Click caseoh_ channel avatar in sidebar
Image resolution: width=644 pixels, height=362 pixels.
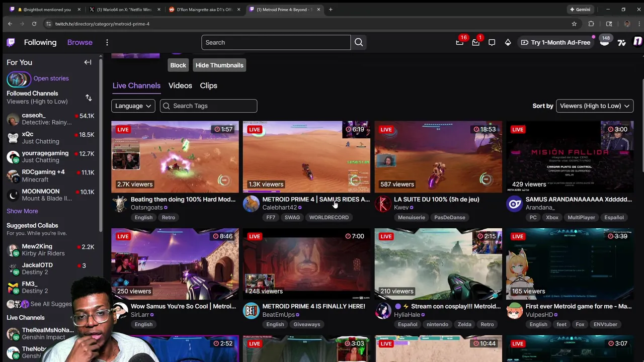(13, 119)
